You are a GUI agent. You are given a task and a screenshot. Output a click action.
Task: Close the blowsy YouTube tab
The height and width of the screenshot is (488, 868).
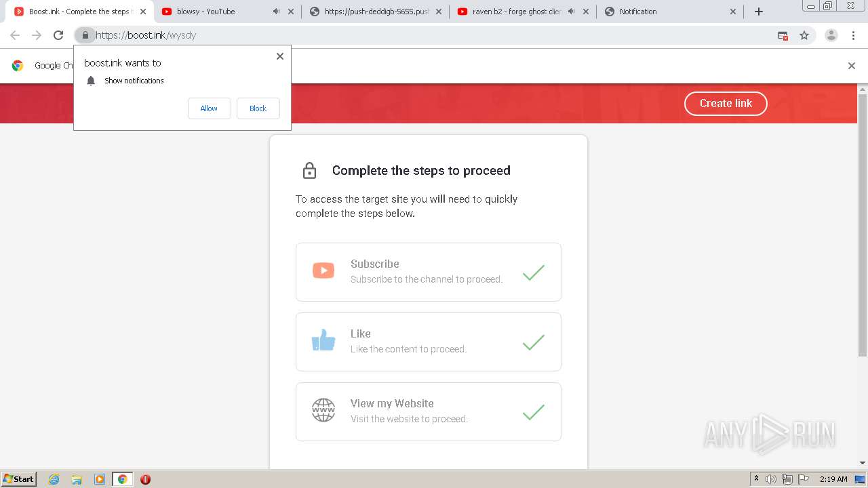click(291, 12)
